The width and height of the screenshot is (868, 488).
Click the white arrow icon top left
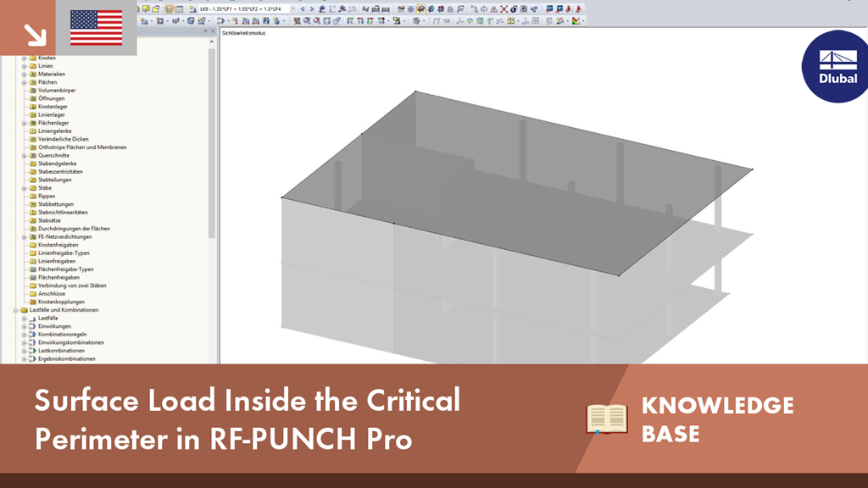pyautogui.click(x=36, y=36)
